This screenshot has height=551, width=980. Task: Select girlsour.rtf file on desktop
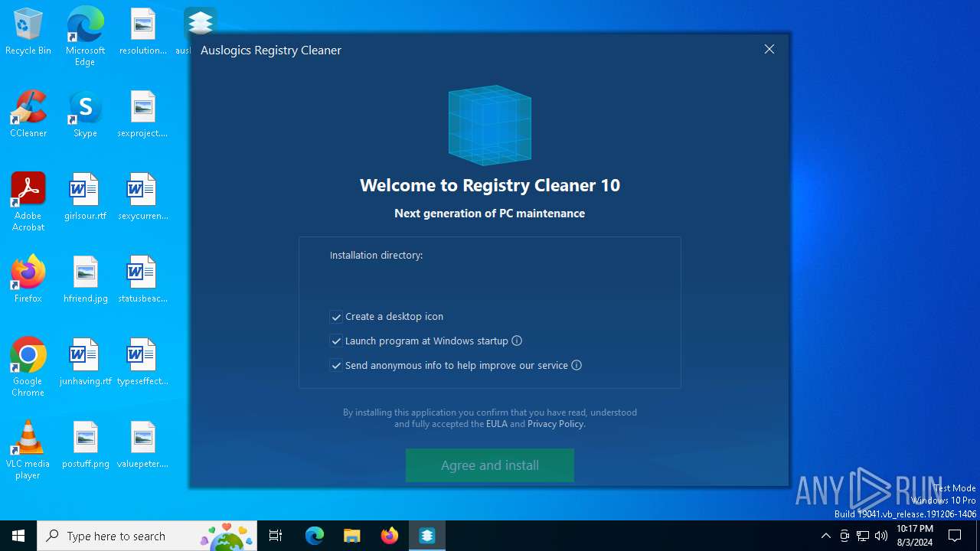(85, 197)
